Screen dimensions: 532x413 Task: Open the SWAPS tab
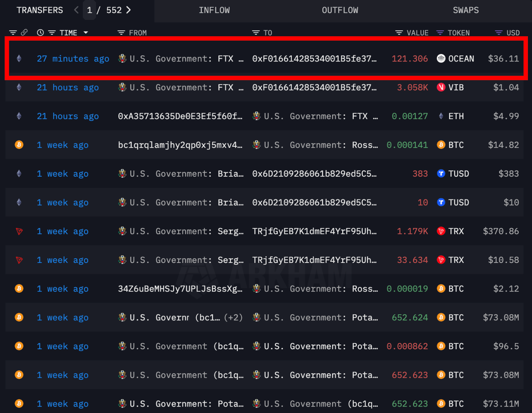tap(465, 10)
